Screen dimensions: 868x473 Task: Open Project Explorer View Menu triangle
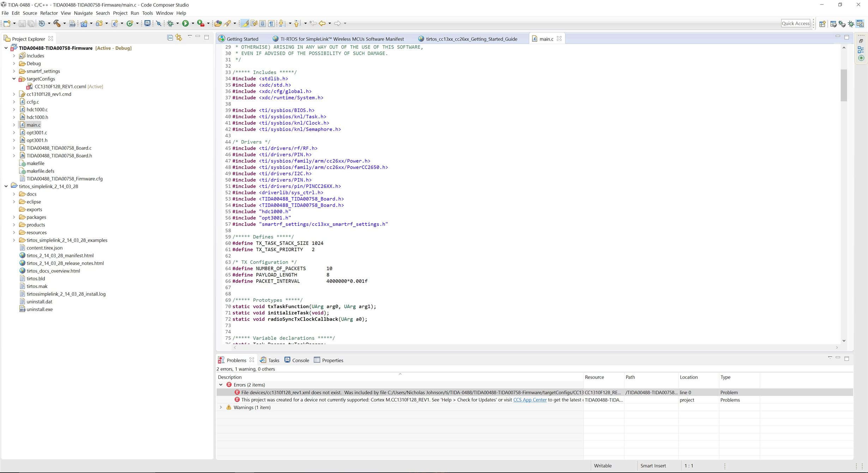point(190,36)
